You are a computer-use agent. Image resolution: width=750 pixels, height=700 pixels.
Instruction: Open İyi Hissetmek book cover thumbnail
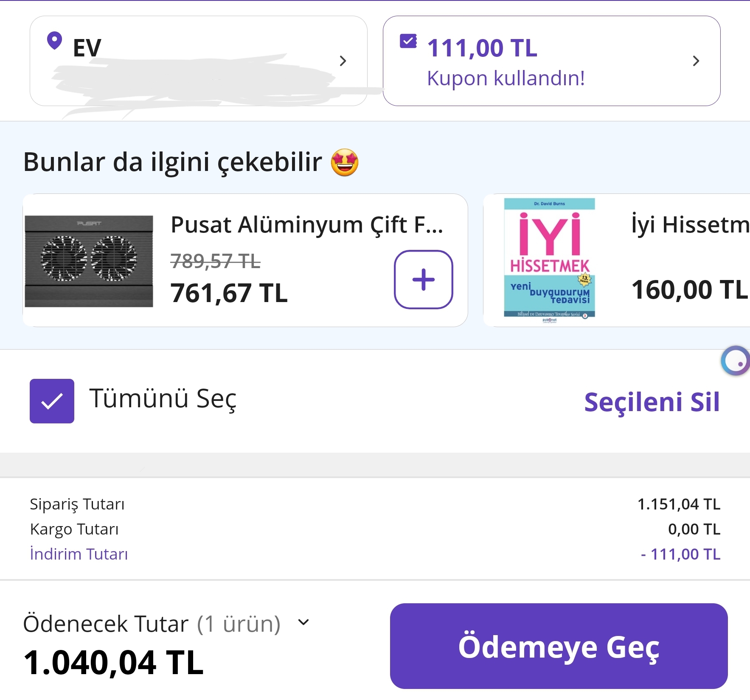click(x=550, y=260)
